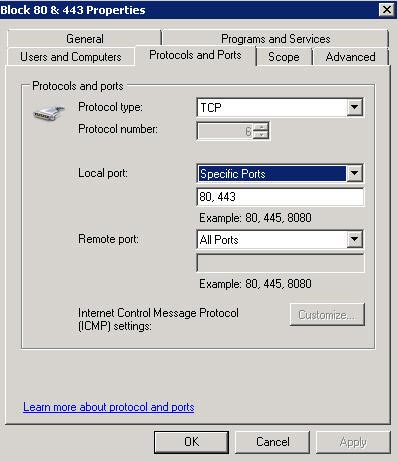
Task: Expand the Remote port dropdown arrow
Action: [354, 239]
